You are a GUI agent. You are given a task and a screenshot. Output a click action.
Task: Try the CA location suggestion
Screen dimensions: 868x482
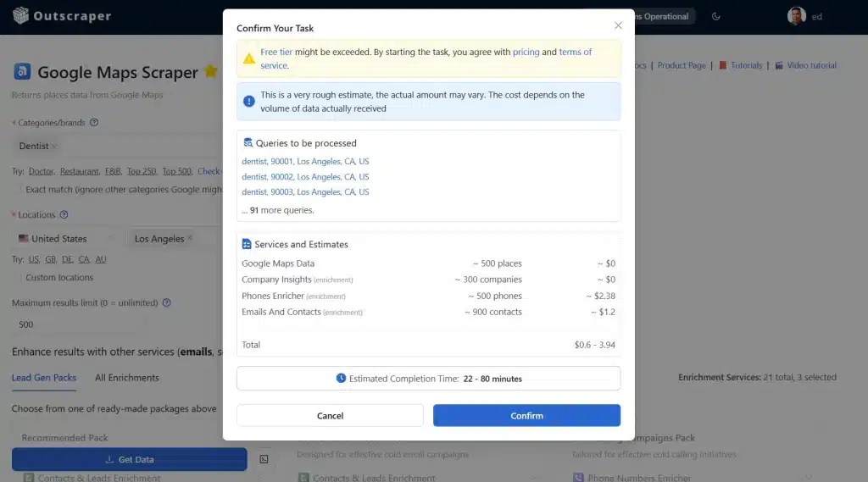pyautogui.click(x=84, y=259)
